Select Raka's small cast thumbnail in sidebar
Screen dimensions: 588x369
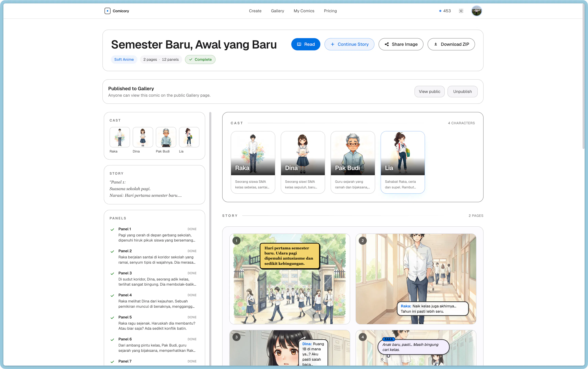pos(119,137)
